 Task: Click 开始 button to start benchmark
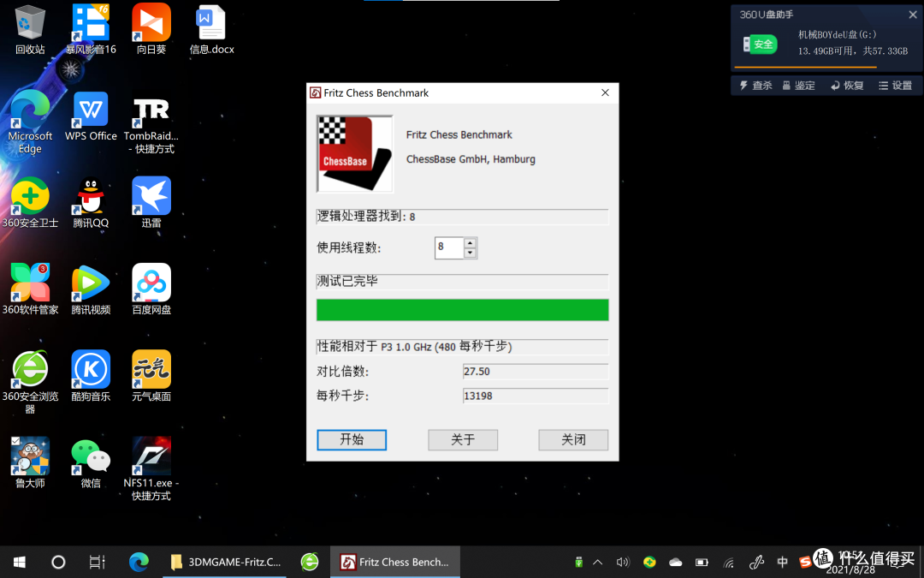(352, 439)
